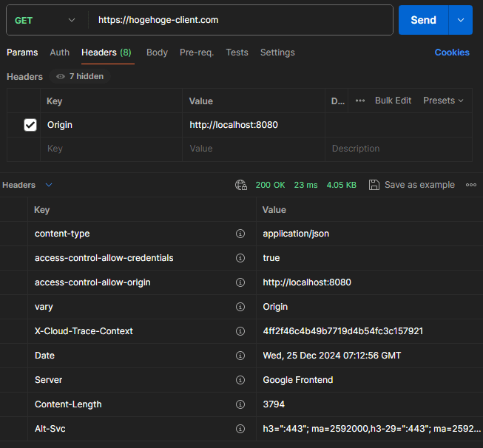This screenshot has height=448, width=483.
Task: Switch to the Params tab
Action: pos(22,52)
